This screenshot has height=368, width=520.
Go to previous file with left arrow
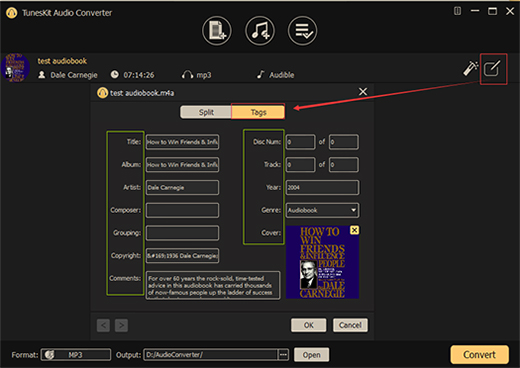(103, 325)
